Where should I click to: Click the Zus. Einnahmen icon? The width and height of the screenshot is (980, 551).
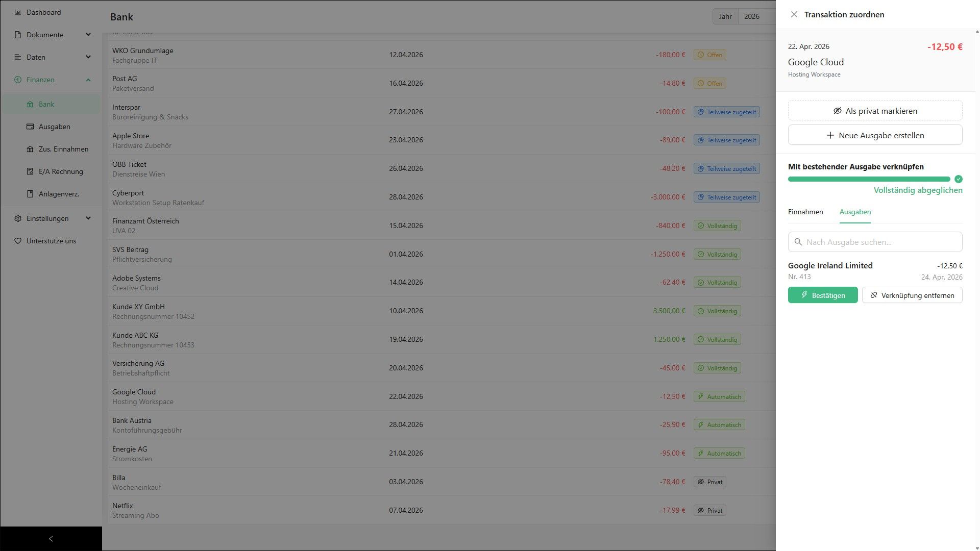click(x=30, y=149)
